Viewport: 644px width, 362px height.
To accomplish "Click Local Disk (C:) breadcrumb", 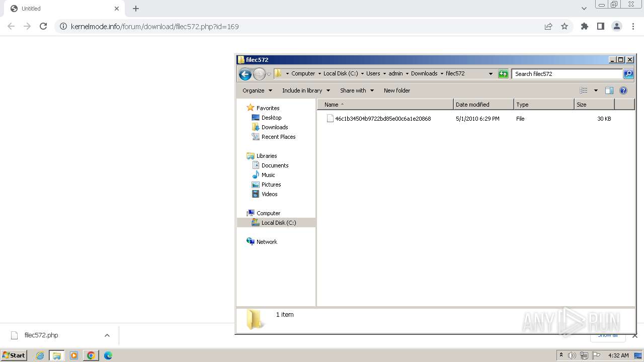I will [341, 73].
